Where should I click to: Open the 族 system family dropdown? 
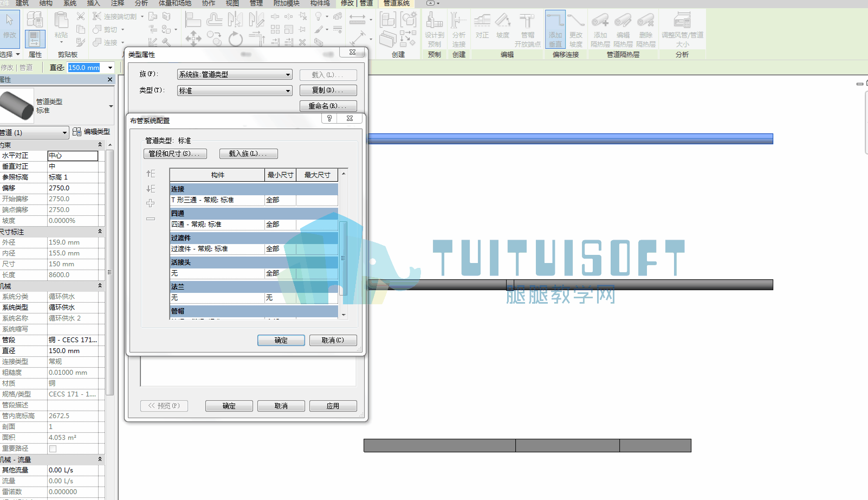(x=235, y=74)
